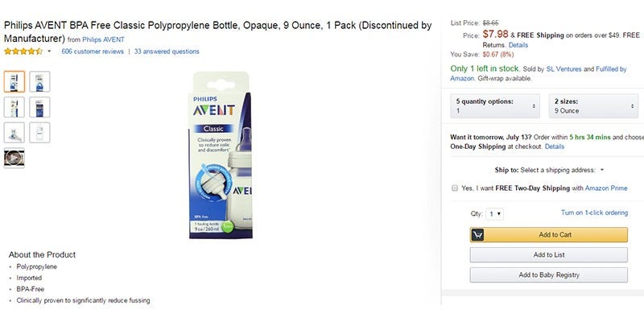
Task: Select the second product image thumbnail
Action: pos(39,82)
